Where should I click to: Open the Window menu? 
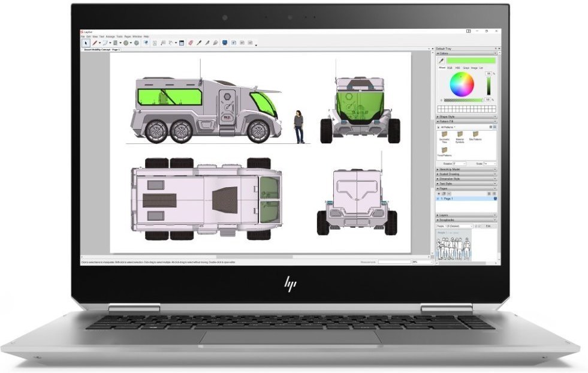click(x=137, y=37)
